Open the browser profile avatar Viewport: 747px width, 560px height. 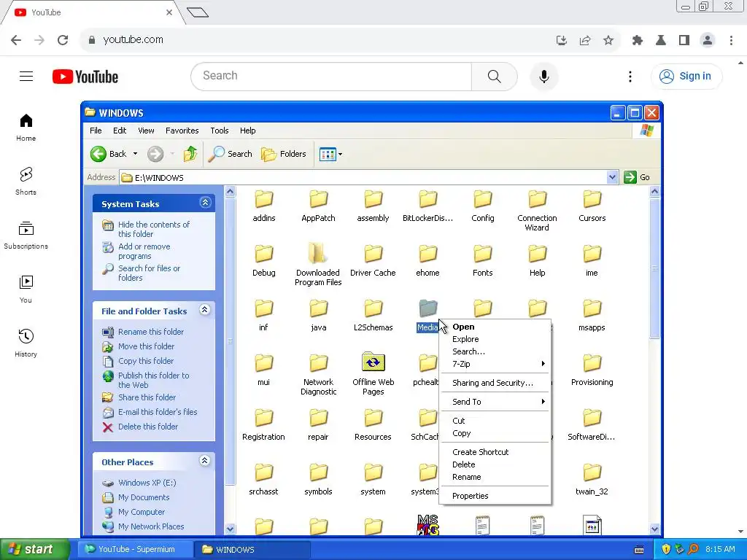coord(708,41)
